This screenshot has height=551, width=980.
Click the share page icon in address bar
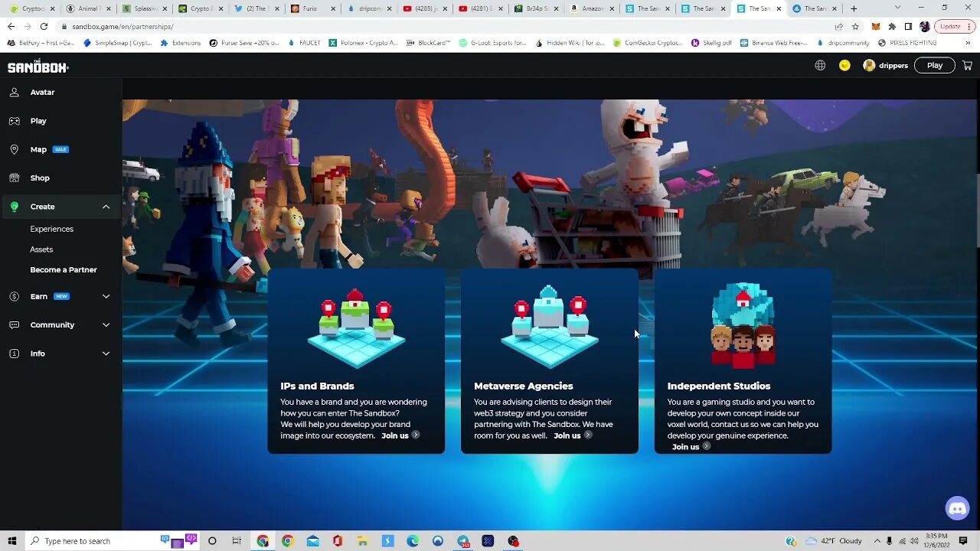coord(839,26)
